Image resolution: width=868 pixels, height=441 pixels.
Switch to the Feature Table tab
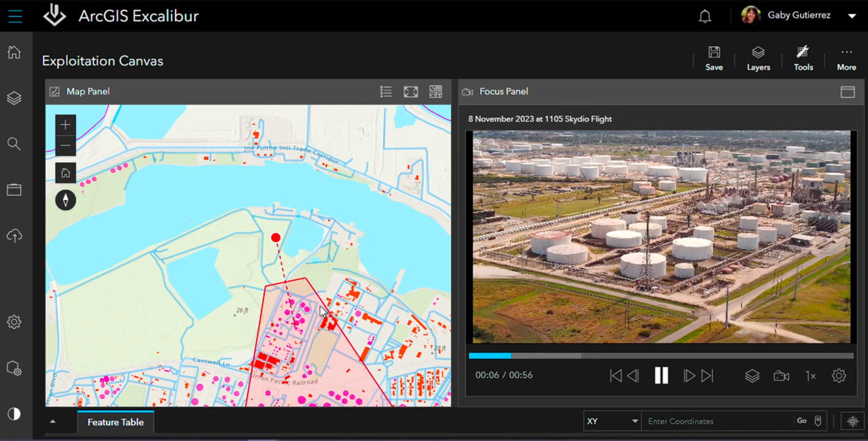click(115, 422)
